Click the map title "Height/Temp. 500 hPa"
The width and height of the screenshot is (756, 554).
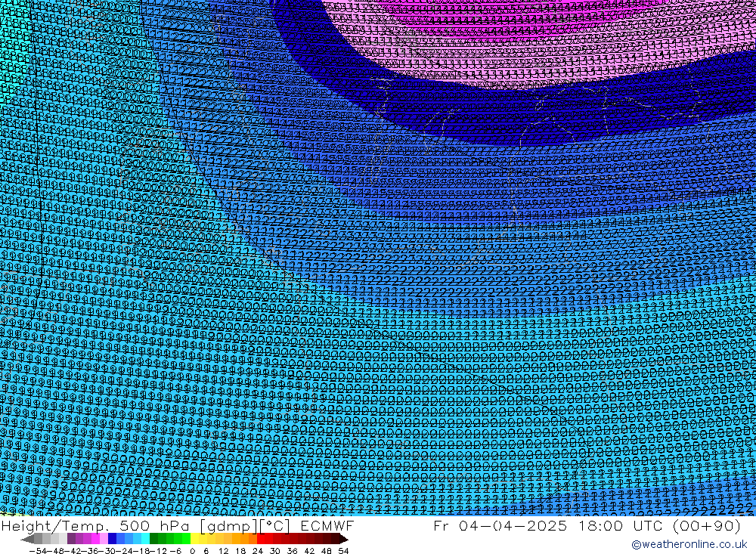[94, 525]
